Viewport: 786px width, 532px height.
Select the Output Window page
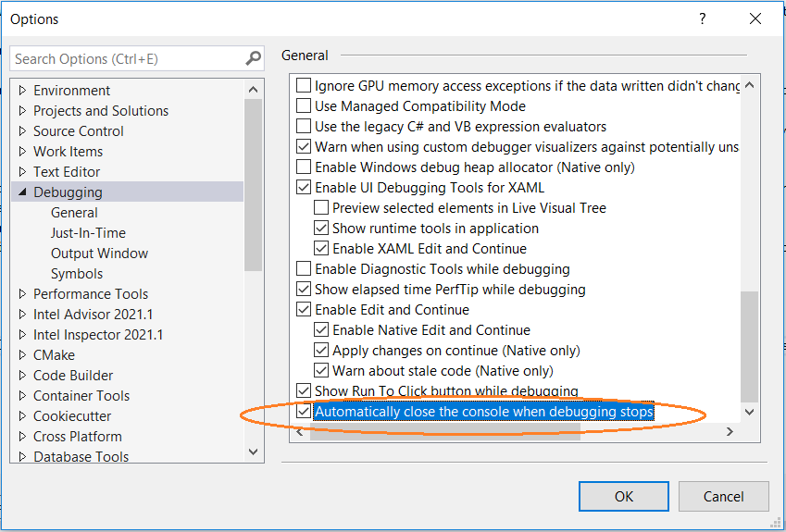click(99, 253)
